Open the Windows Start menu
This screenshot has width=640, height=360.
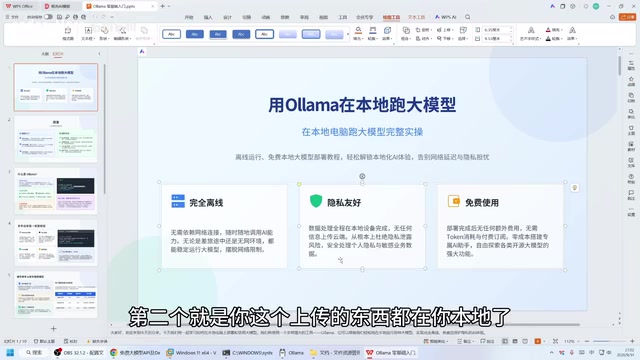(10, 353)
